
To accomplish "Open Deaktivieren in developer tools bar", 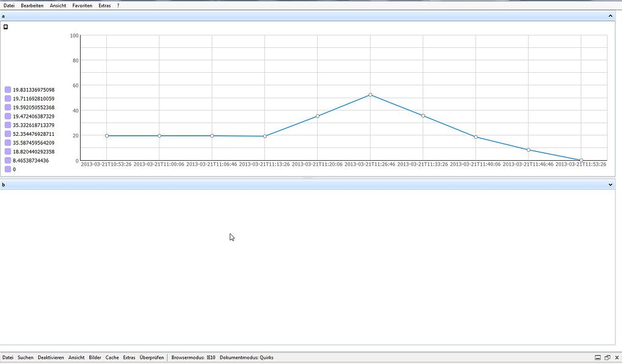I will tap(50, 357).
